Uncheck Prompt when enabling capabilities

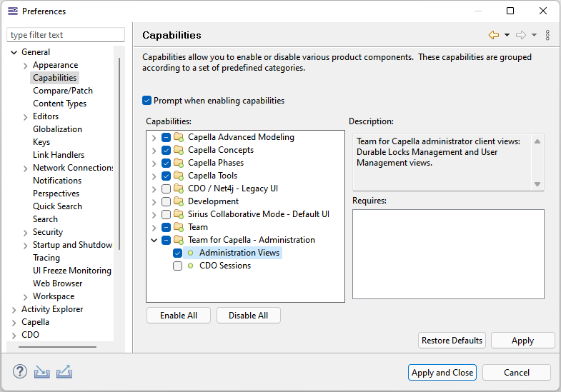(147, 101)
